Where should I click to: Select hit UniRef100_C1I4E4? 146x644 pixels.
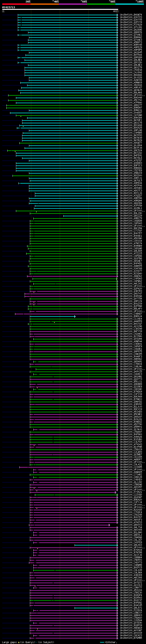click(x=131, y=319)
